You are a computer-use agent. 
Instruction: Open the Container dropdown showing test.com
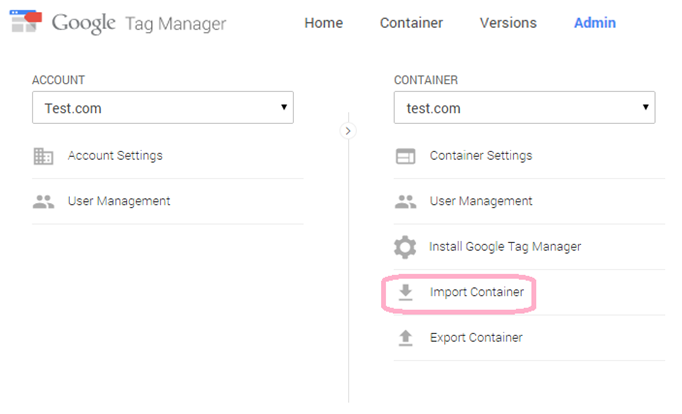point(525,107)
